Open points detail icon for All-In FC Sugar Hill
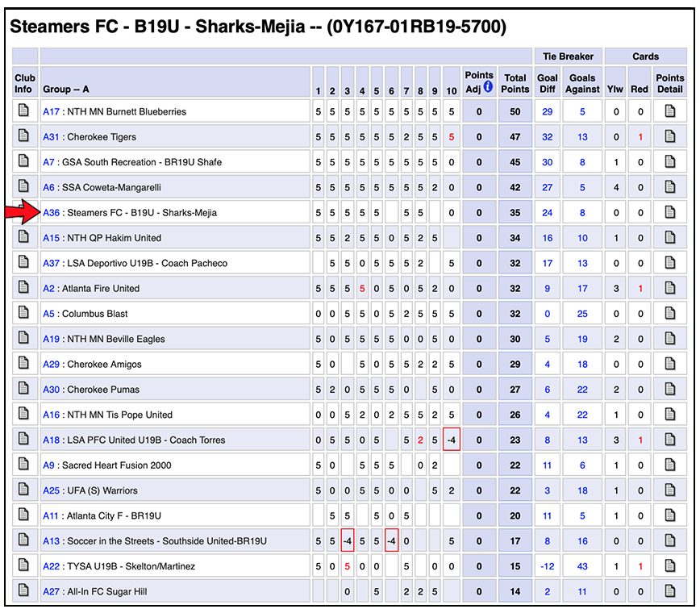Viewport: 700px width, 609px height. 669,590
